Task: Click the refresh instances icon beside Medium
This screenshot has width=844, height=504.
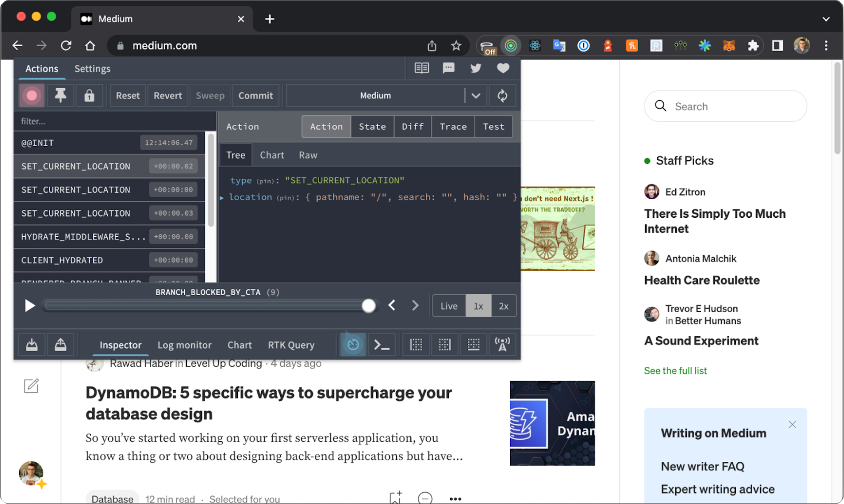Action: tap(502, 95)
